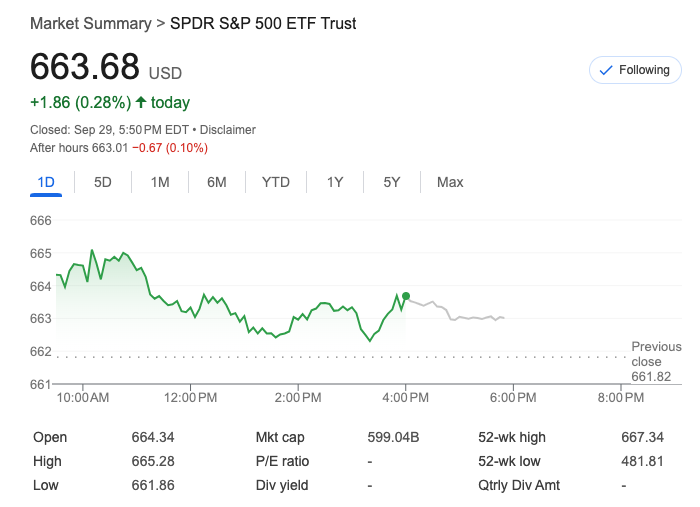Open the Market Summary breadcrumb link
The image size is (700, 507).
coord(90,23)
